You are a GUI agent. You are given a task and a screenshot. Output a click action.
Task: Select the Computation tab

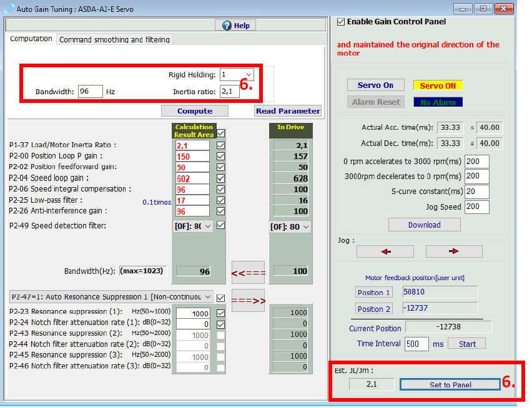coord(31,39)
